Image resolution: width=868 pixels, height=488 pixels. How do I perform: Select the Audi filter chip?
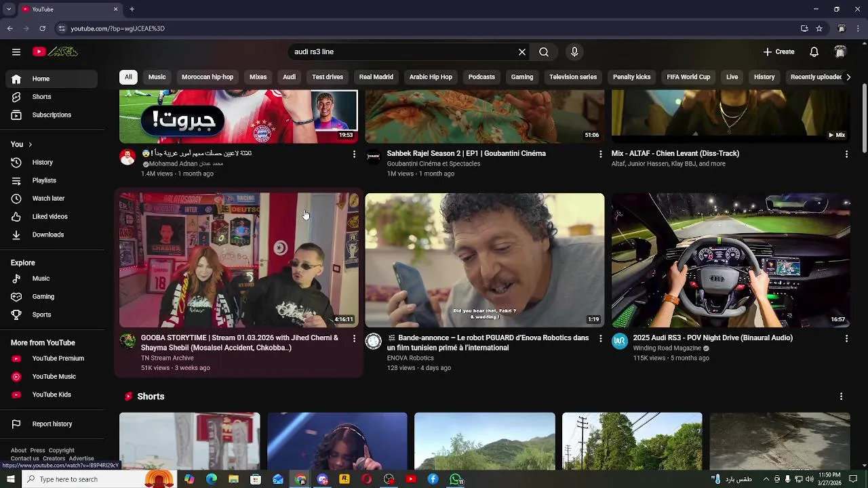290,77
